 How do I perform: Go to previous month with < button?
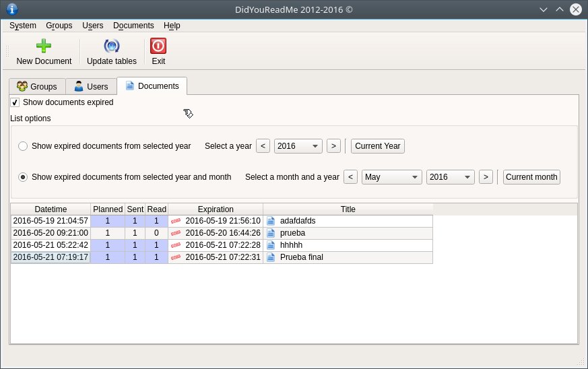[x=350, y=177]
